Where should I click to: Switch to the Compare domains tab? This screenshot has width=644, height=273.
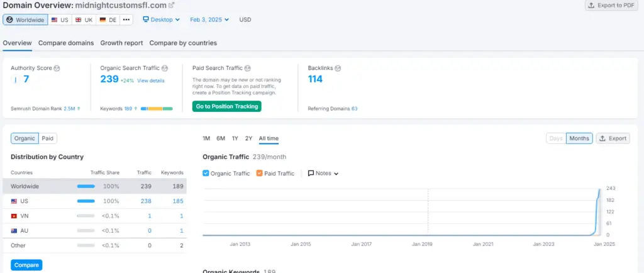point(66,43)
